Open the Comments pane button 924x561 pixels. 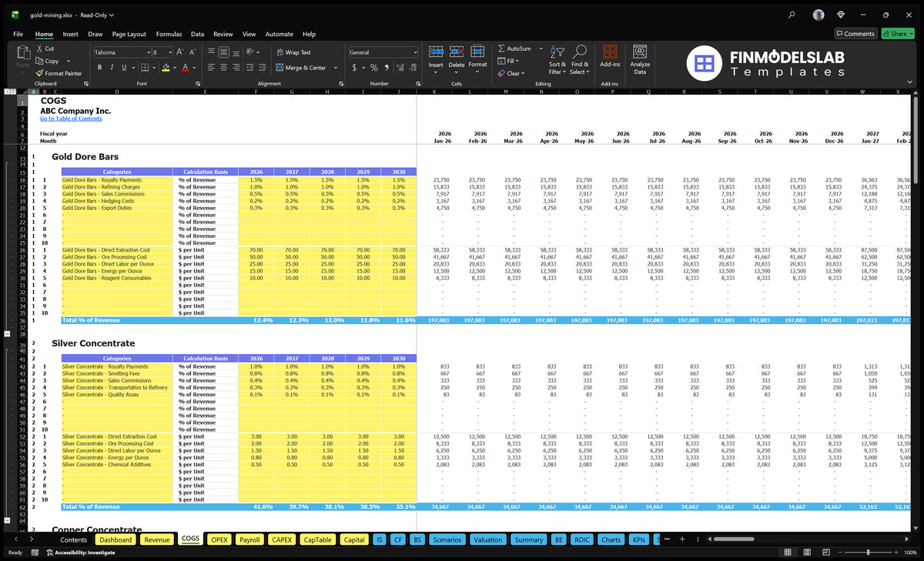pyautogui.click(x=855, y=34)
